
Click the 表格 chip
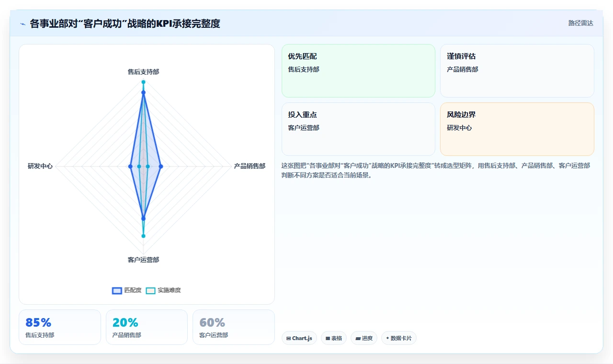pos(334,338)
